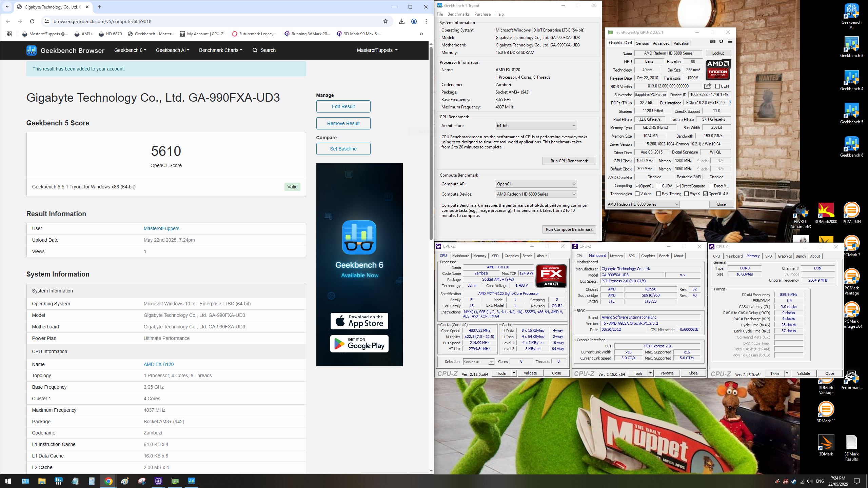Open 3DMark 11 desktop shortcut
Image resolution: width=868 pixels, height=488 pixels.
click(x=826, y=412)
